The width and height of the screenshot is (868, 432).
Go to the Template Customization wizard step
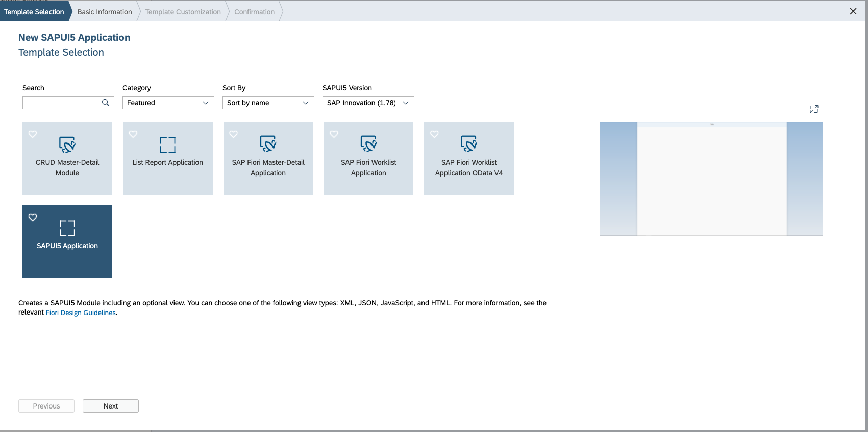pyautogui.click(x=183, y=12)
